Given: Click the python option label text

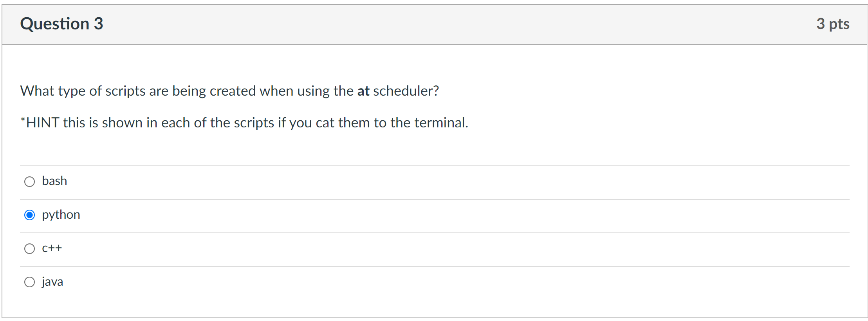Looking at the screenshot, I should pyautogui.click(x=61, y=215).
